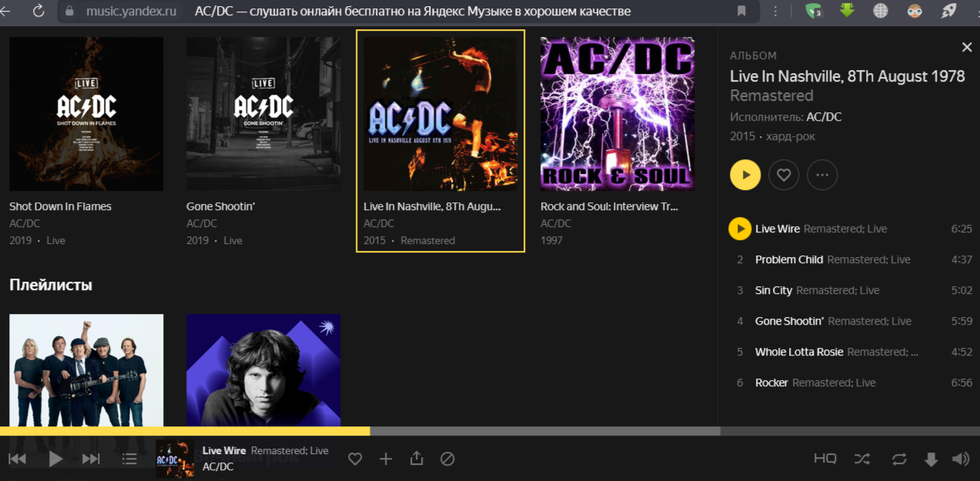
Task: Open the album's more options menu
Action: [x=822, y=175]
